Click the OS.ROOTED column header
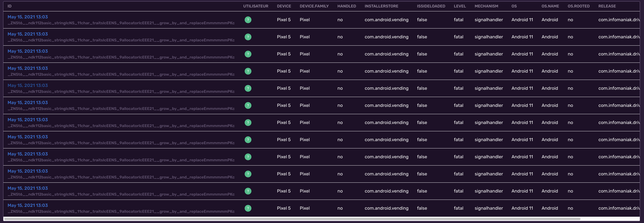 pos(579,6)
